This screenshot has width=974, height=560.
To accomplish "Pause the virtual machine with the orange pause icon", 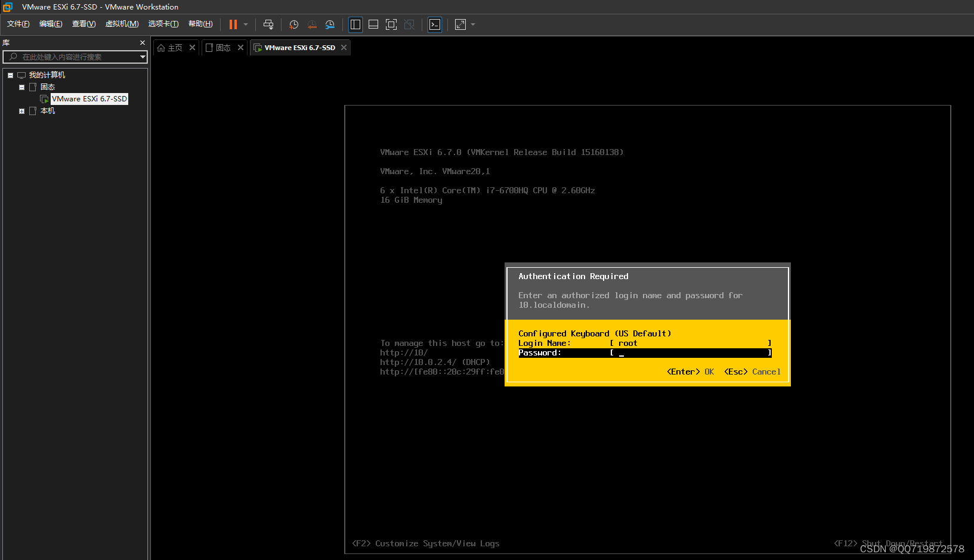I will (233, 24).
